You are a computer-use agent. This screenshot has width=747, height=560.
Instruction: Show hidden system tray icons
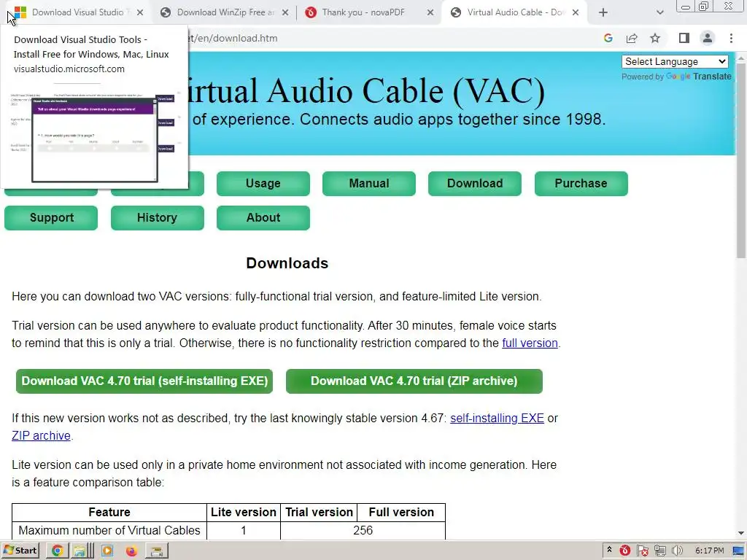(x=609, y=551)
